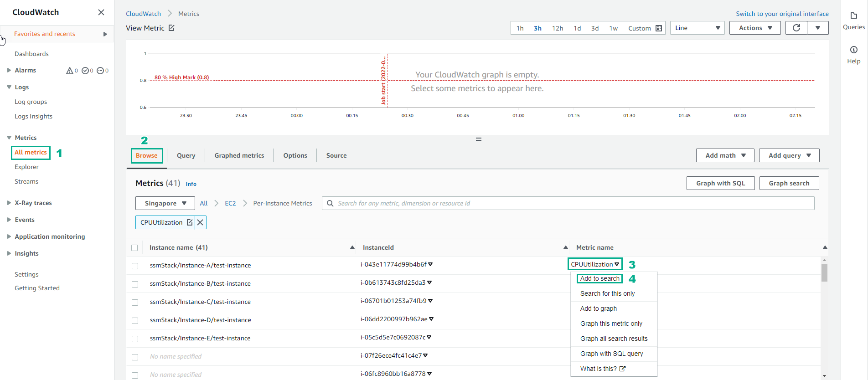Refresh the graph
The image size is (868, 380).
(x=796, y=28)
